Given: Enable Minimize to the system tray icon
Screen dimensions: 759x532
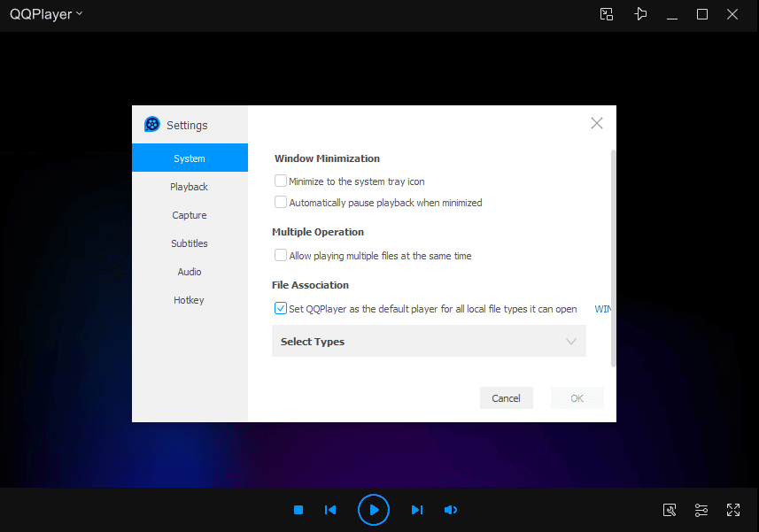Looking at the screenshot, I should click(280, 181).
